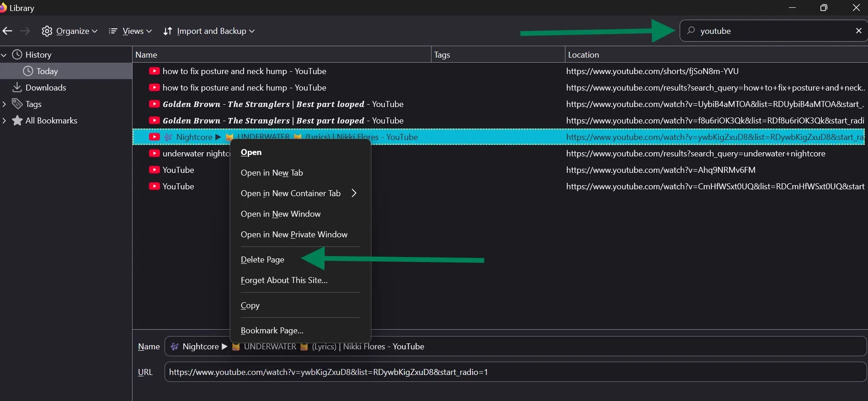This screenshot has width=868, height=401.
Task: Select YouTube entry with Ahq9NRMv6FM URL
Action: pos(498,170)
